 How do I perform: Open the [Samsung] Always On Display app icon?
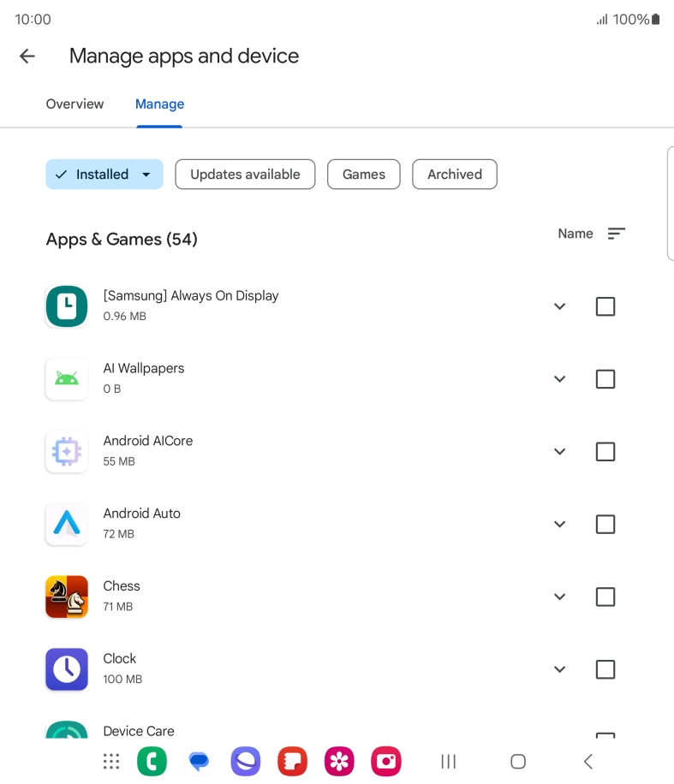[66, 306]
